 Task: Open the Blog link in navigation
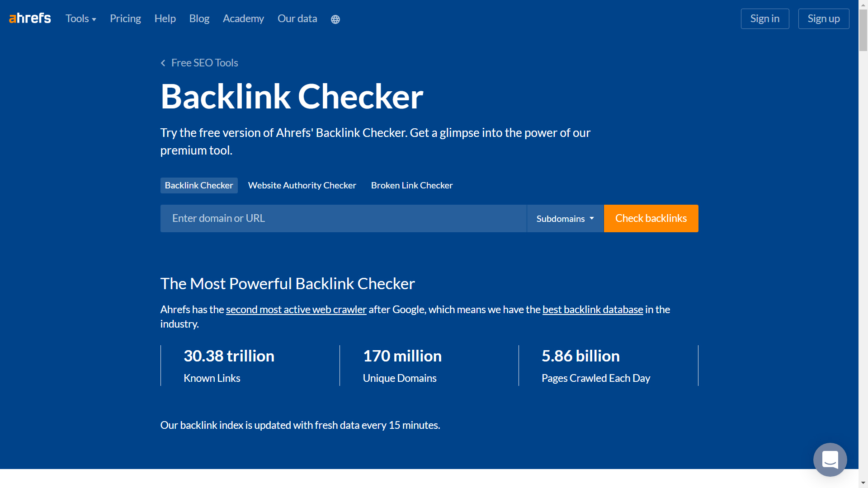point(199,19)
